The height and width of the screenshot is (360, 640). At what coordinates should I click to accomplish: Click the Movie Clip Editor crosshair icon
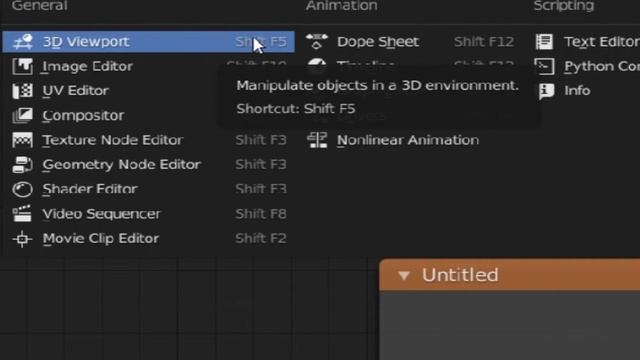pos(22,238)
